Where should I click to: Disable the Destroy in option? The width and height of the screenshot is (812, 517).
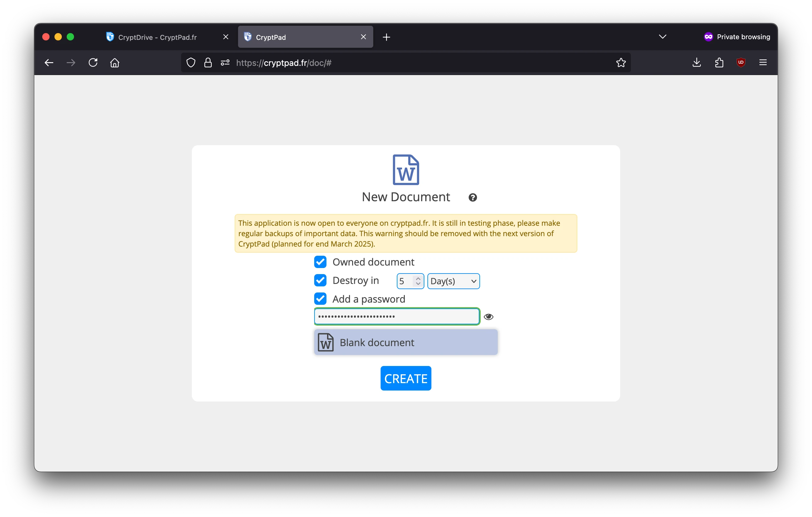[x=320, y=280]
